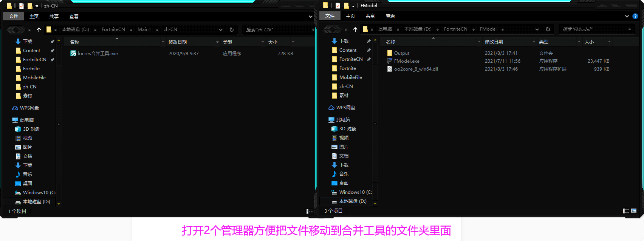Go to 此电脑 in FModel window breadcrumb
The height and width of the screenshot is (241, 644).
pos(385,29)
